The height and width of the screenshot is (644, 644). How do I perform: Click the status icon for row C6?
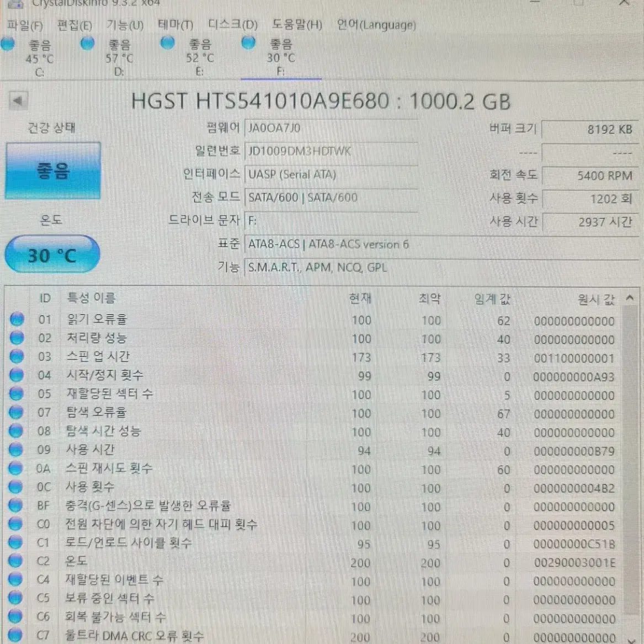15,616
